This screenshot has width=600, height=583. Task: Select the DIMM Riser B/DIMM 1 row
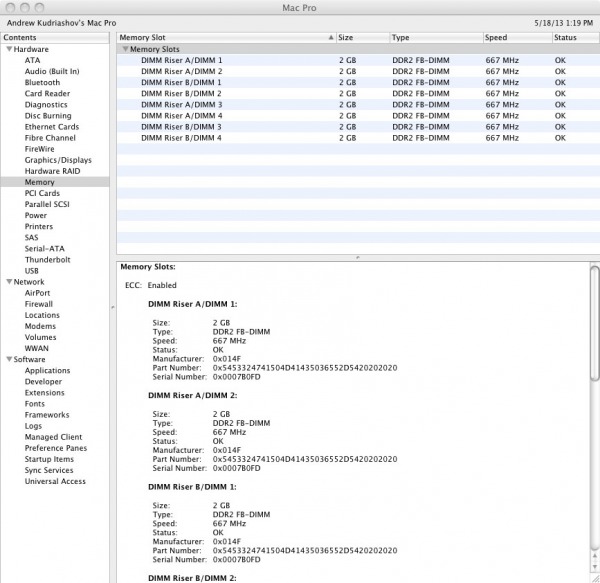coord(358,82)
